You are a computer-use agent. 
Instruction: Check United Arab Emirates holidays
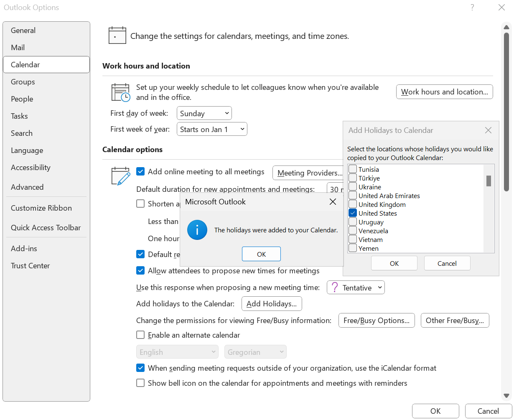click(353, 196)
